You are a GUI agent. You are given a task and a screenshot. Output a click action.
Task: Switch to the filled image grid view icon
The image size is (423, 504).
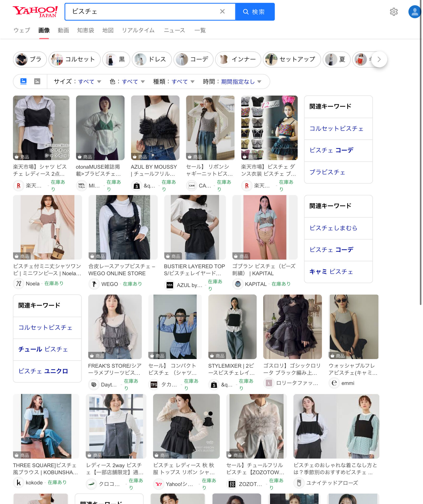coord(23,81)
